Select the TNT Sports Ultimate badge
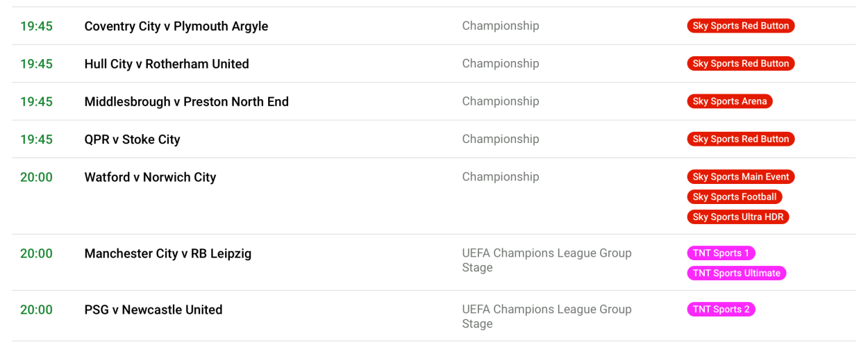 (x=736, y=273)
